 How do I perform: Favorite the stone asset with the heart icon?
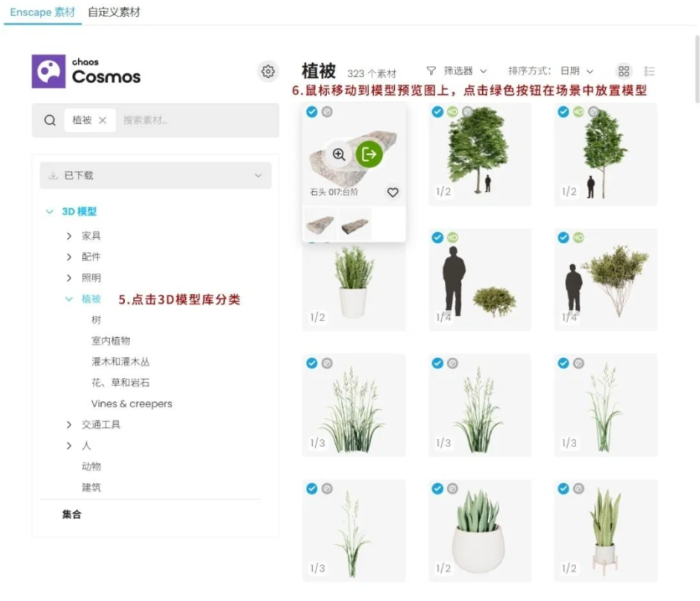point(392,193)
